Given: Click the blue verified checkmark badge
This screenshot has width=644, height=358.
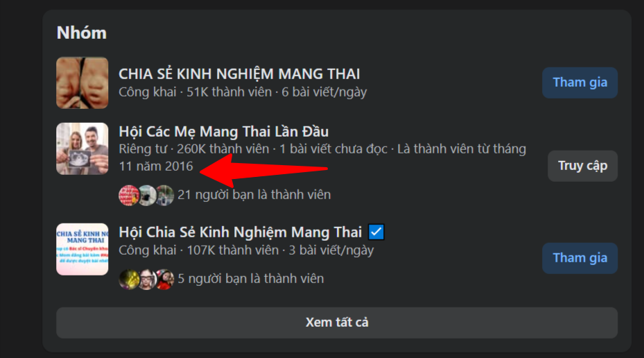Looking at the screenshot, I should (x=376, y=232).
